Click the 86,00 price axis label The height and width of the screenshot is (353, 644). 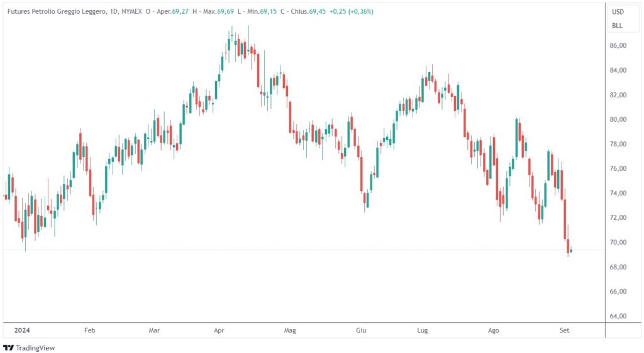tap(617, 46)
